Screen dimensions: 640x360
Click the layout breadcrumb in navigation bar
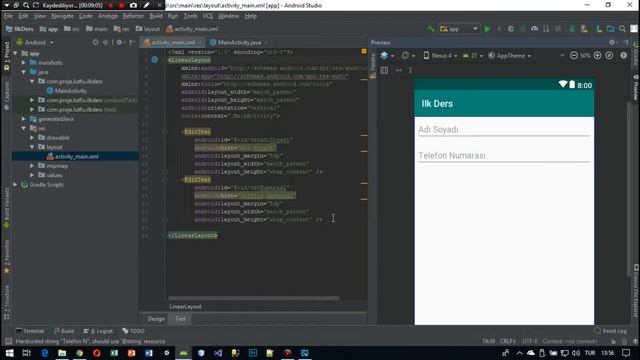(x=148, y=29)
